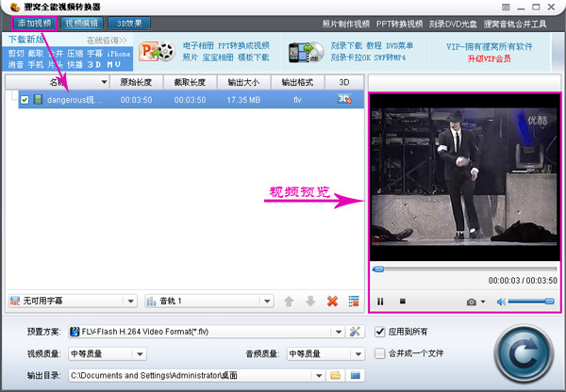Open the 名称 column dropdown arrow

104,82
